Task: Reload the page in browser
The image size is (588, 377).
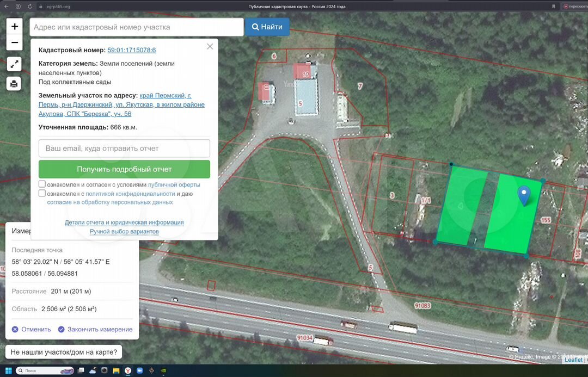Action: pyautogui.click(x=29, y=7)
